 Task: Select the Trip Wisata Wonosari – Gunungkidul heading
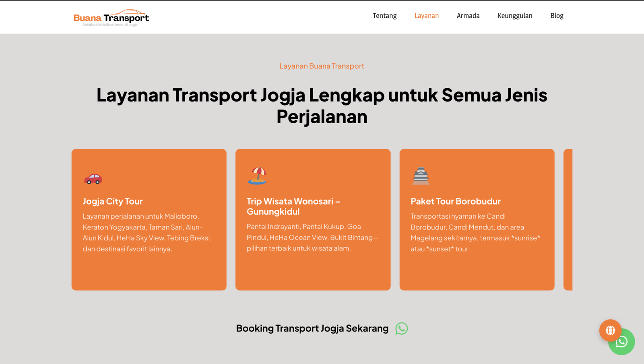[x=293, y=206]
